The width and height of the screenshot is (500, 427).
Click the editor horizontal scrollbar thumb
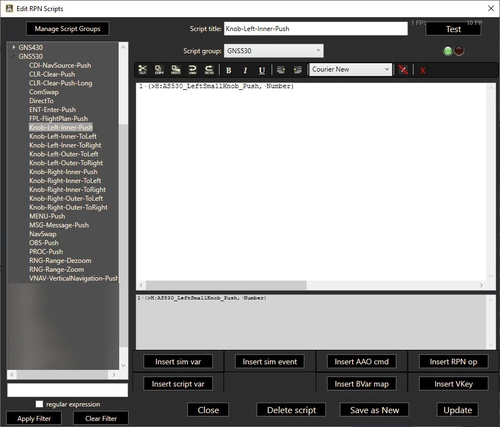click(226, 285)
